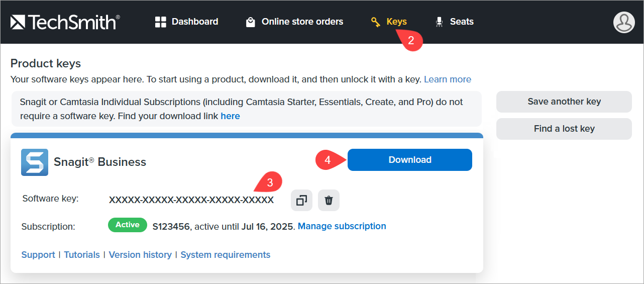
Task: Download Snagit Business
Action: (410, 160)
